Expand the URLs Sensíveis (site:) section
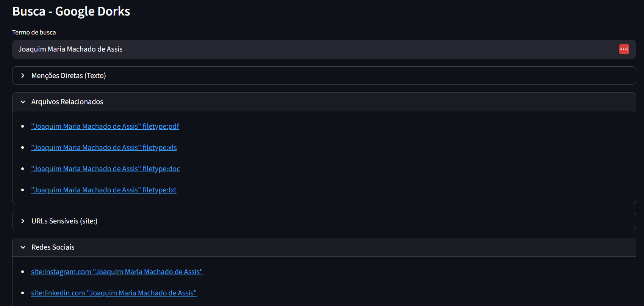The image size is (644, 306). point(64,221)
